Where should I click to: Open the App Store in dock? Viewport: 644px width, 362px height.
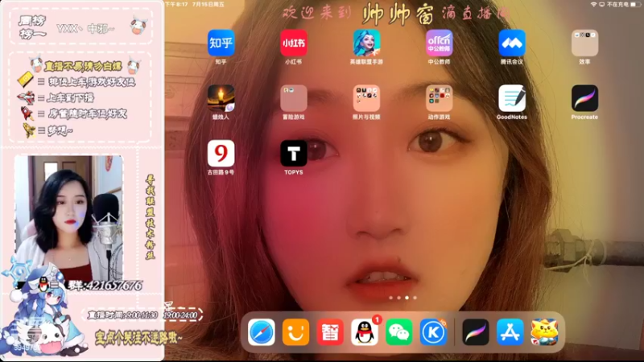click(x=510, y=332)
